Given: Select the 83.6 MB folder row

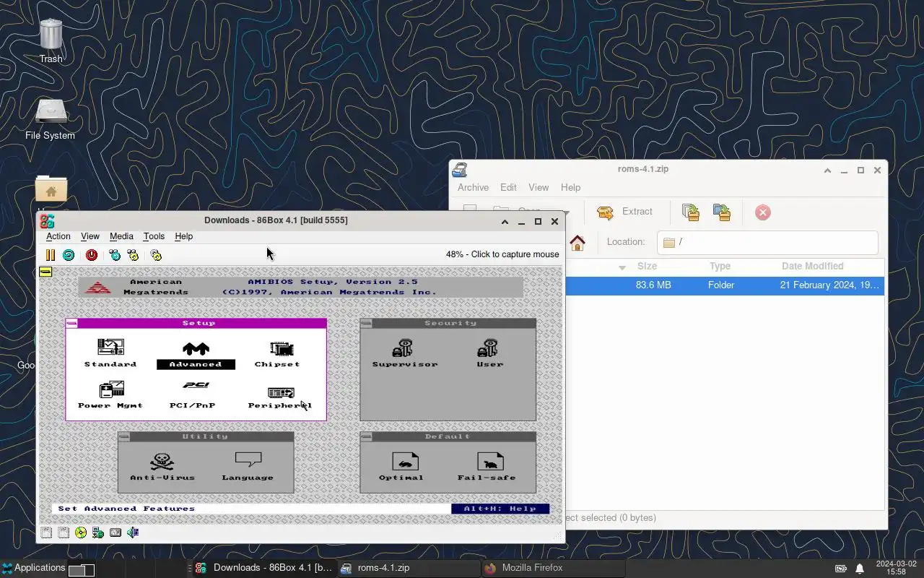Looking at the screenshot, I should (725, 285).
